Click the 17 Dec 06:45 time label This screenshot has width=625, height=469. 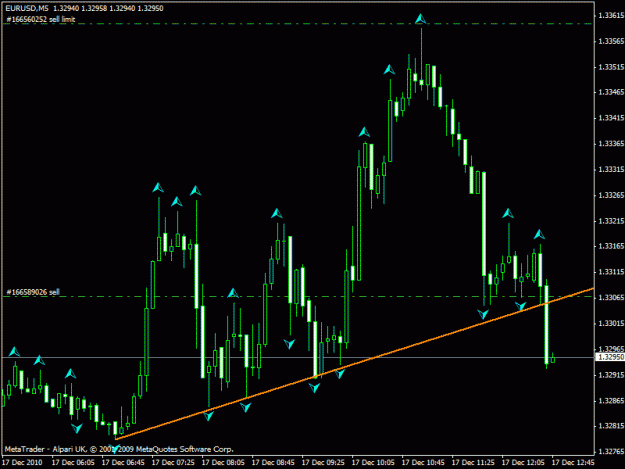pyautogui.click(x=123, y=463)
